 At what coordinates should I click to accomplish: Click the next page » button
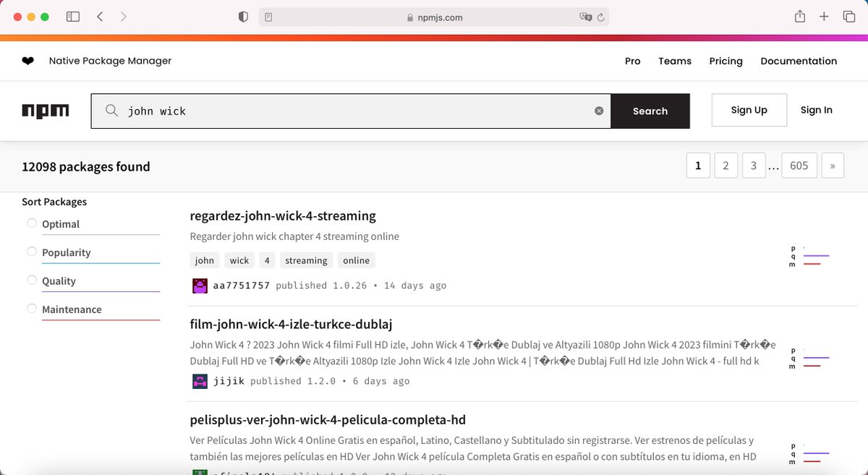coord(833,166)
